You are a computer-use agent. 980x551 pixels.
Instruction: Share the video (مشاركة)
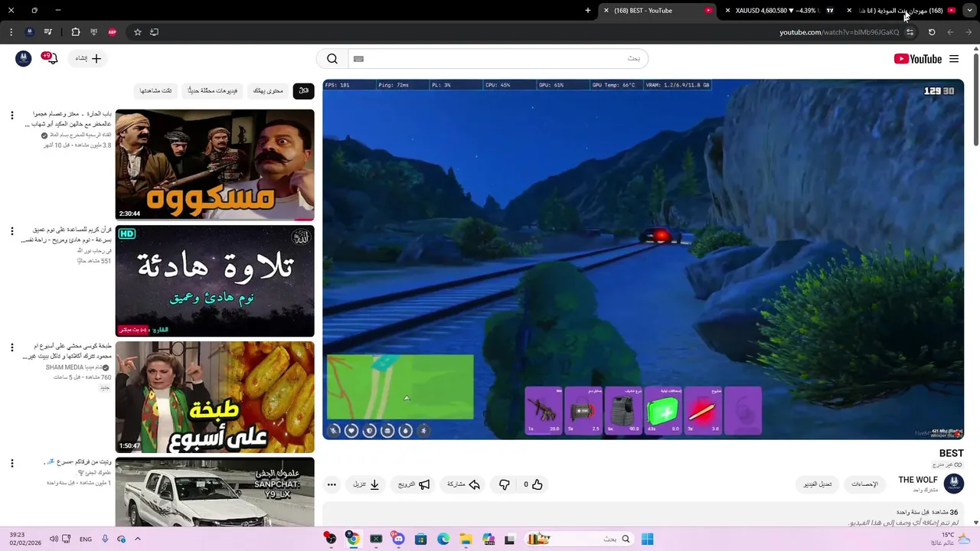pyautogui.click(x=464, y=484)
